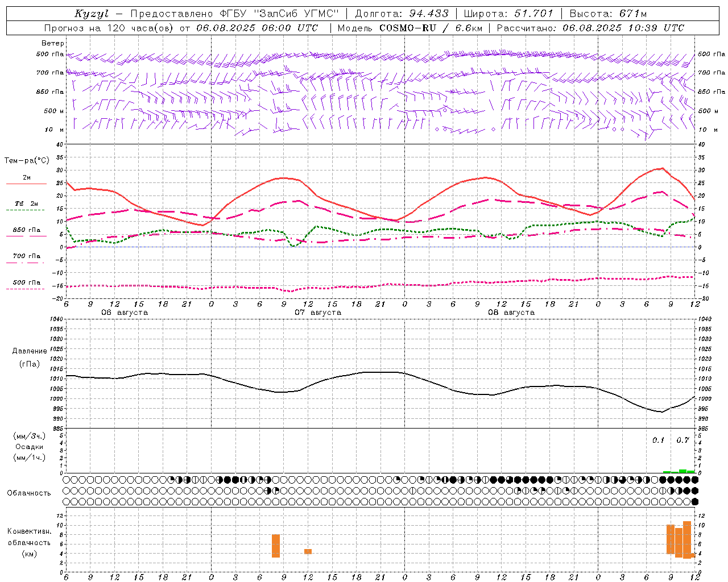Click the "0.1" precipitation amount value
Viewport: 728px width, 582px height.
(658, 440)
